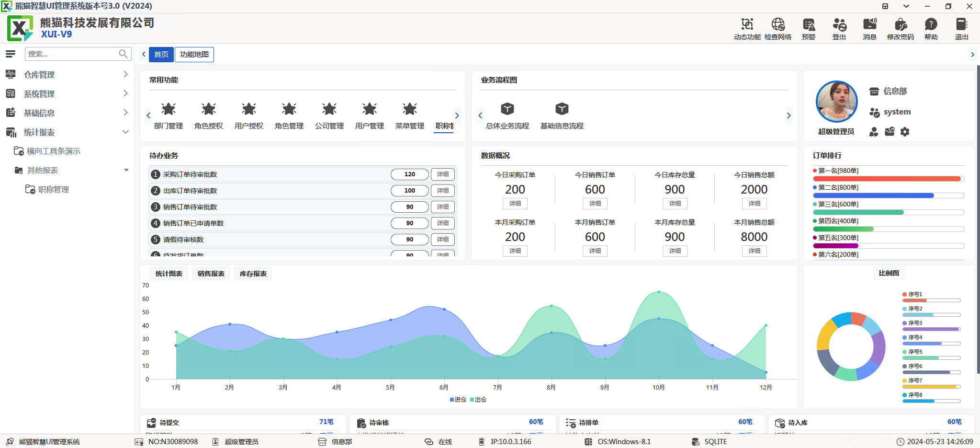The width and height of the screenshot is (980, 448).
Task: Click 详细 under 今日销售总额
Action: (755, 204)
